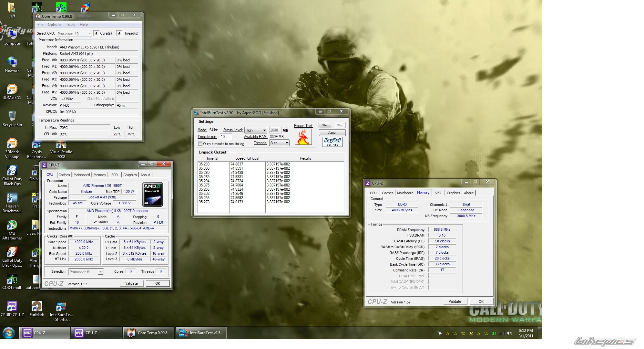This screenshot has height=349, width=644.
Task: Click the Times to run input field
Action: [226, 137]
